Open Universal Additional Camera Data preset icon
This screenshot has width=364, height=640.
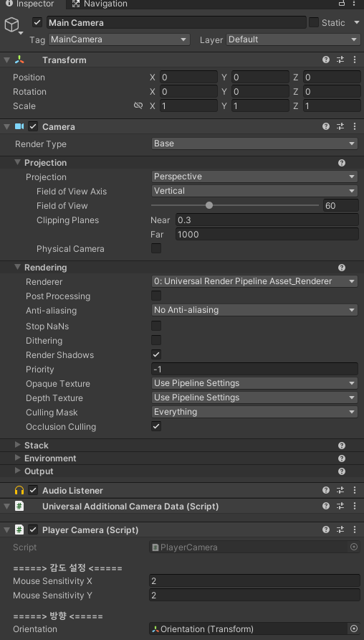340,506
